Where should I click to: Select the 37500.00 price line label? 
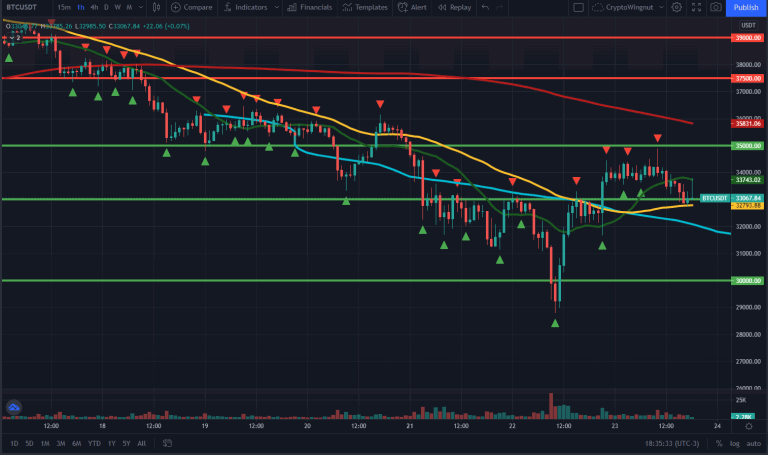[x=747, y=78]
